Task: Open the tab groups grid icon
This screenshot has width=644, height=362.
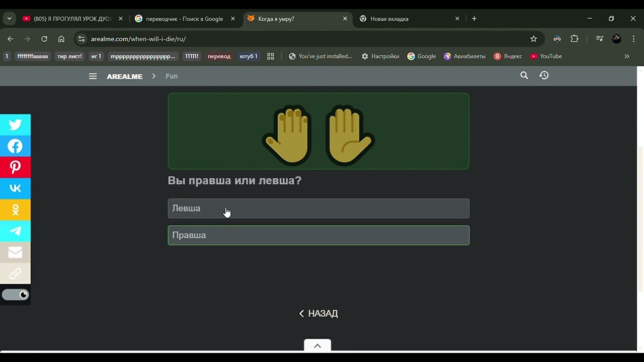Action: 271,56
